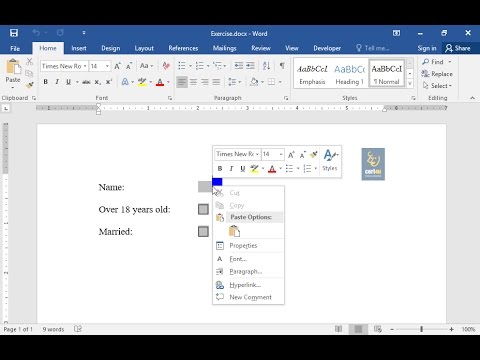Check the Over 18 years old checkbox

[203, 209]
